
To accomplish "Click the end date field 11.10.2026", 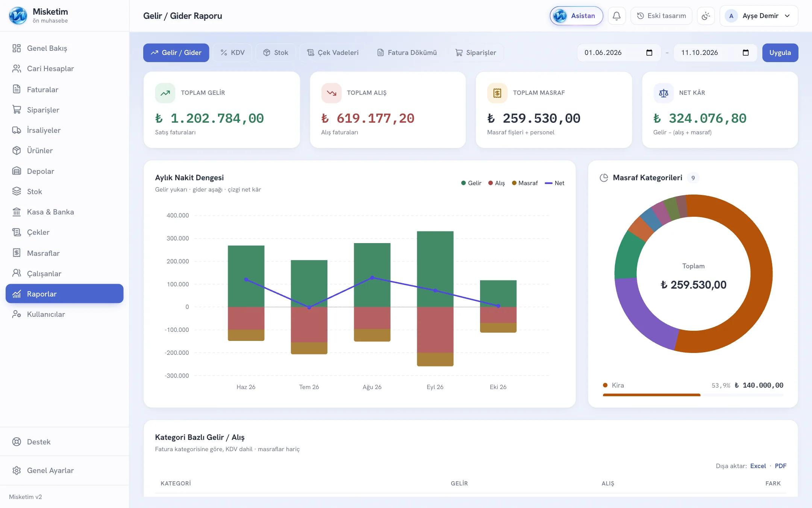I will click(715, 53).
